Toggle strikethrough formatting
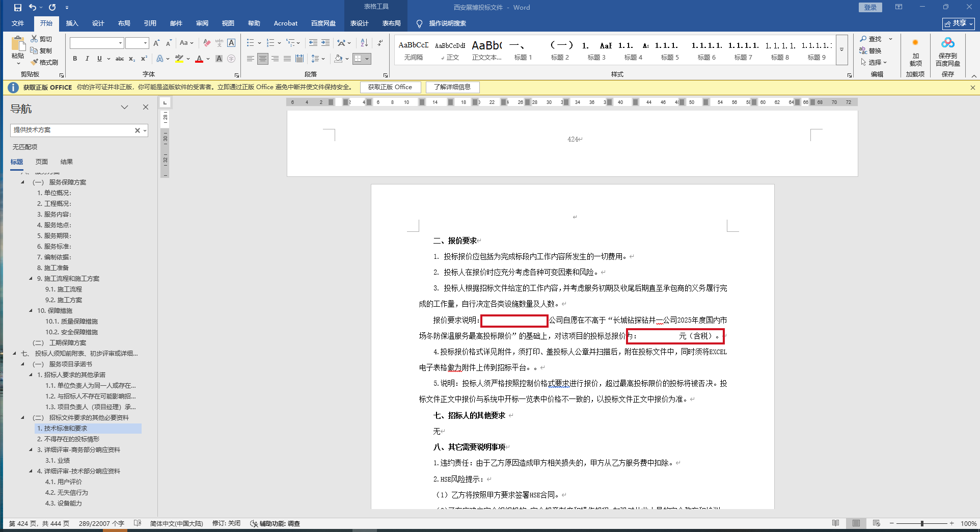Image resolution: width=980 pixels, height=532 pixels. coord(120,59)
